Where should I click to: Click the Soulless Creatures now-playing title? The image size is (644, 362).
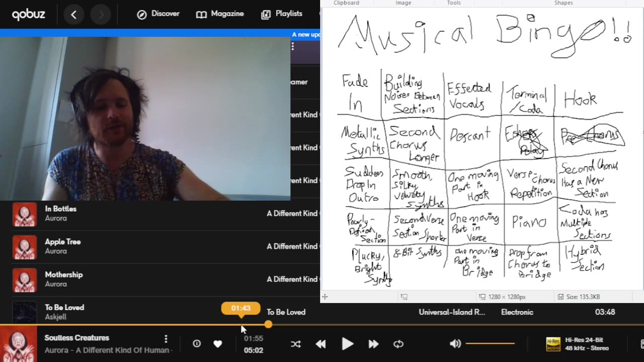(77, 338)
